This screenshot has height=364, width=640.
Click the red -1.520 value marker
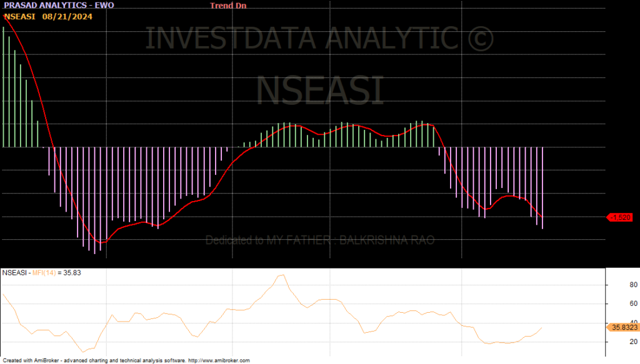tap(621, 217)
